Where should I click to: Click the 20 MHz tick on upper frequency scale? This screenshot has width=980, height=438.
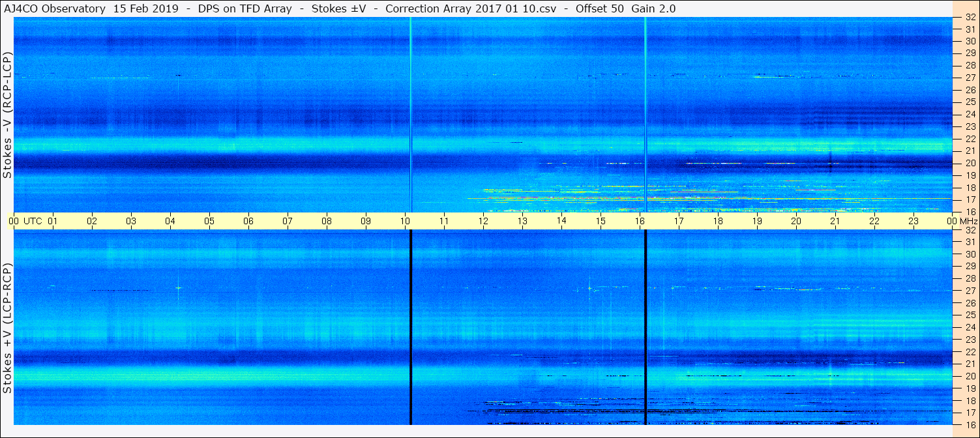[x=970, y=163]
